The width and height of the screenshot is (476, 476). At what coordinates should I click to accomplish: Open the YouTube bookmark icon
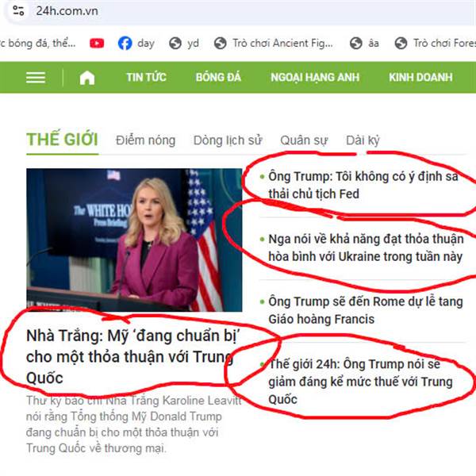(x=97, y=43)
